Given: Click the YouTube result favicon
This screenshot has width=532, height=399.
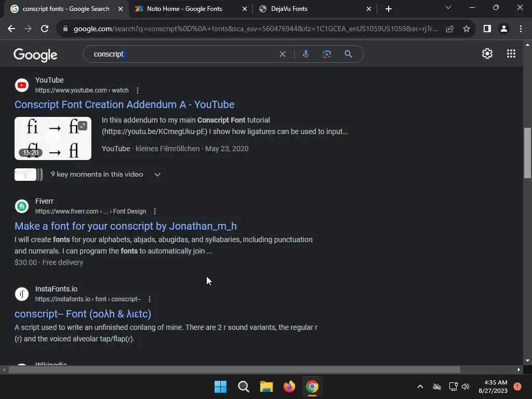Looking at the screenshot, I should pos(22,85).
